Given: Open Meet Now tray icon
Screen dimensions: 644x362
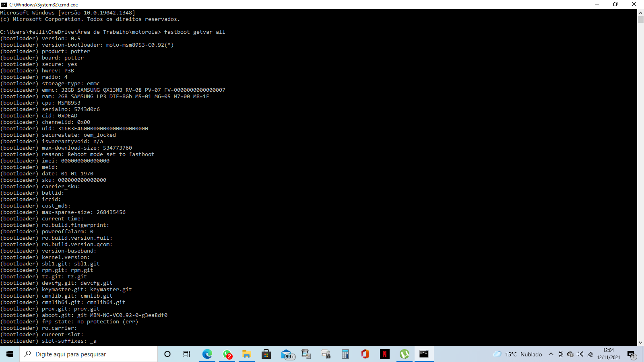Looking at the screenshot, I should 561,354.
